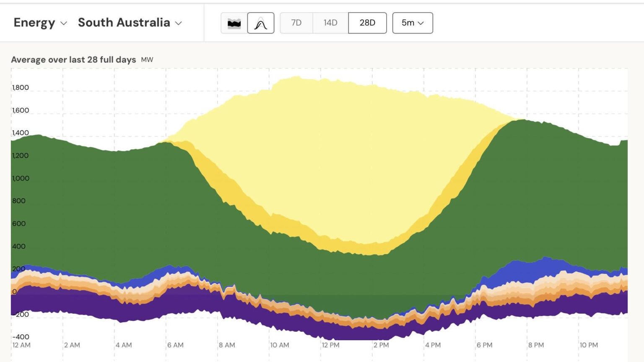Open the Energy dropdown

(40, 23)
